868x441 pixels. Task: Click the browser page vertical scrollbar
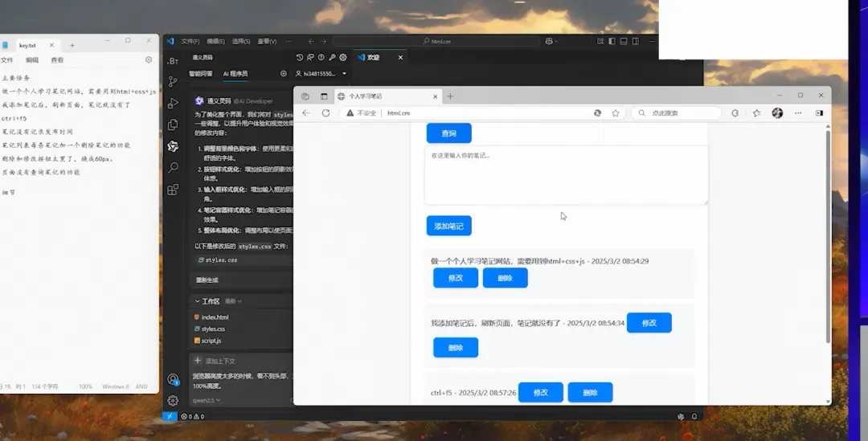(828, 237)
